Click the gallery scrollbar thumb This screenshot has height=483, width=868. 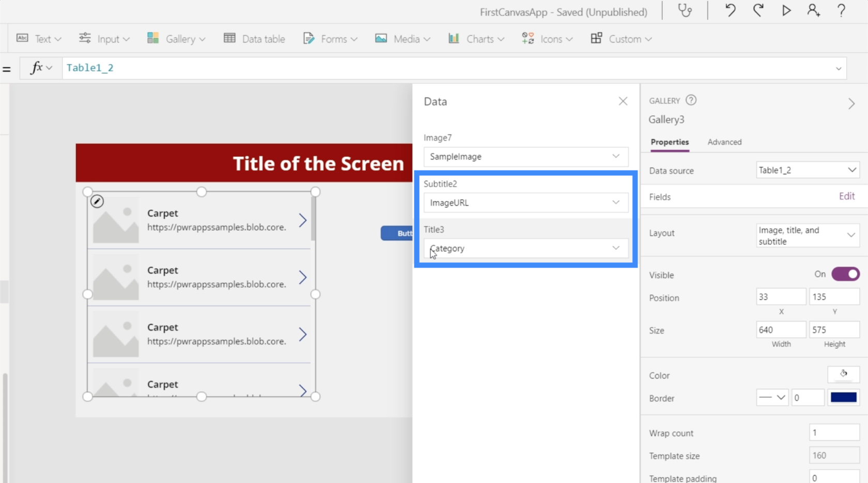pyautogui.click(x=313, y=219)
